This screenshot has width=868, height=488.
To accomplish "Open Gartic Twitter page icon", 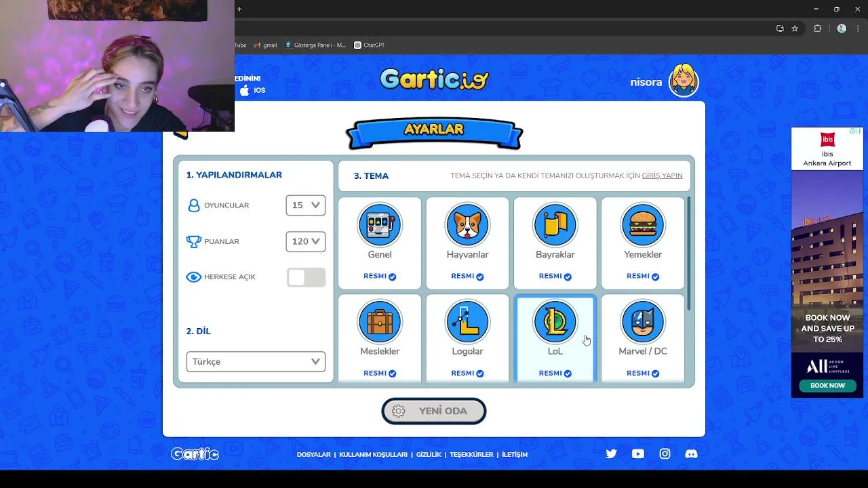I will (611, 454).
